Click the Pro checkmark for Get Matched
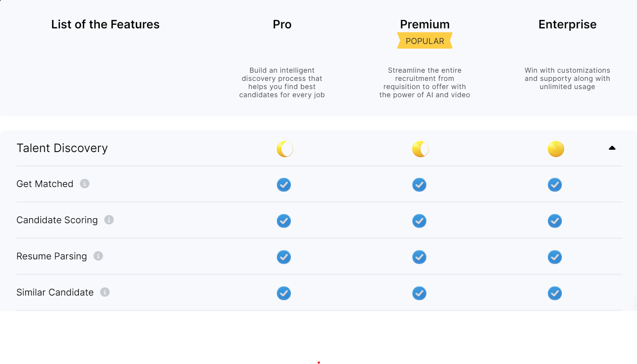This screenshot has height=364, width=637. pos(284,185)
